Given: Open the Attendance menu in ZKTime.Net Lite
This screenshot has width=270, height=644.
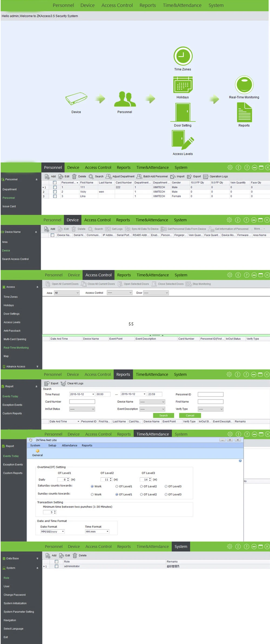Looking at the screenshot, I should (69, 445).
